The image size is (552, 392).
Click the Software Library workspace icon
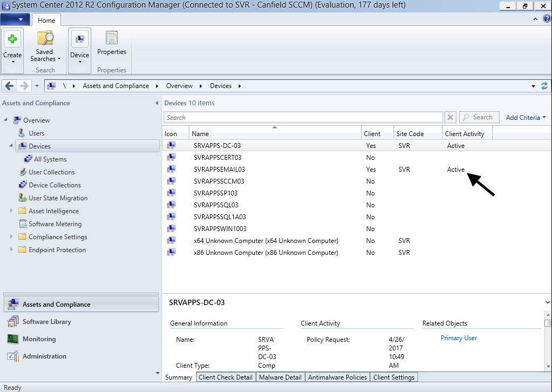(13, 322)
